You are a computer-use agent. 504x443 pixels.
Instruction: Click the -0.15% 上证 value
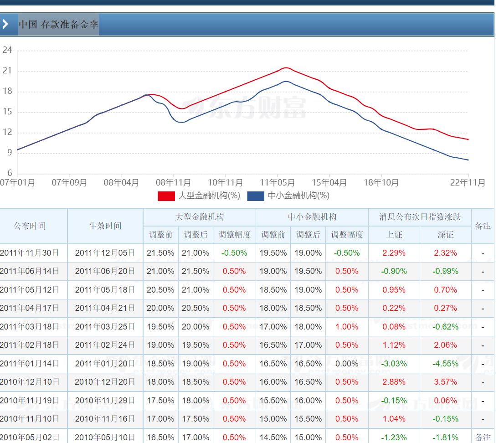tap(394, 401)
